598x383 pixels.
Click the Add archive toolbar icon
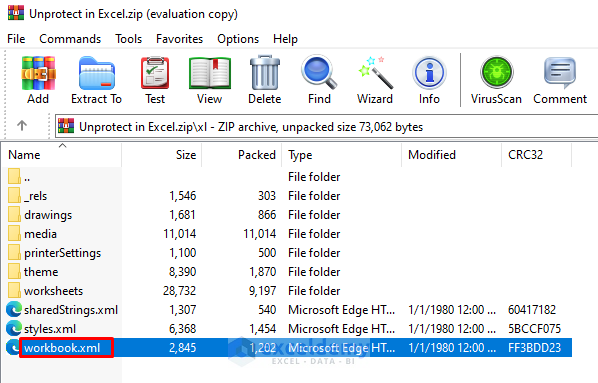[x=38, y=74]
